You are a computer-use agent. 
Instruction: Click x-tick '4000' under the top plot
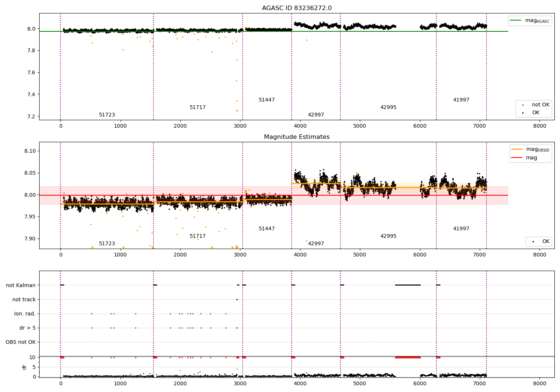click(x=300, y=126)
